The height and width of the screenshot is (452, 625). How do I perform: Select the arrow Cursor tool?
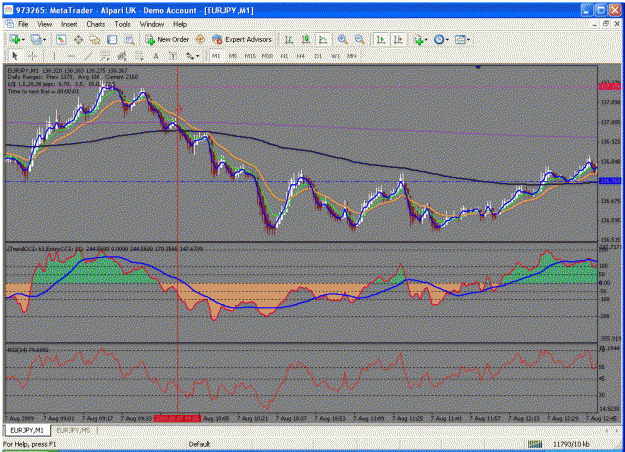point(15,56)
